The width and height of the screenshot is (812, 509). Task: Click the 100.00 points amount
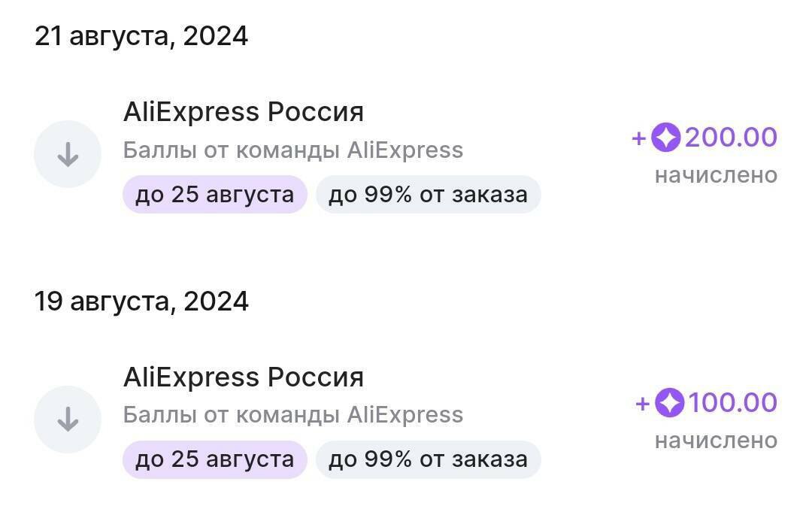[732, 403]
